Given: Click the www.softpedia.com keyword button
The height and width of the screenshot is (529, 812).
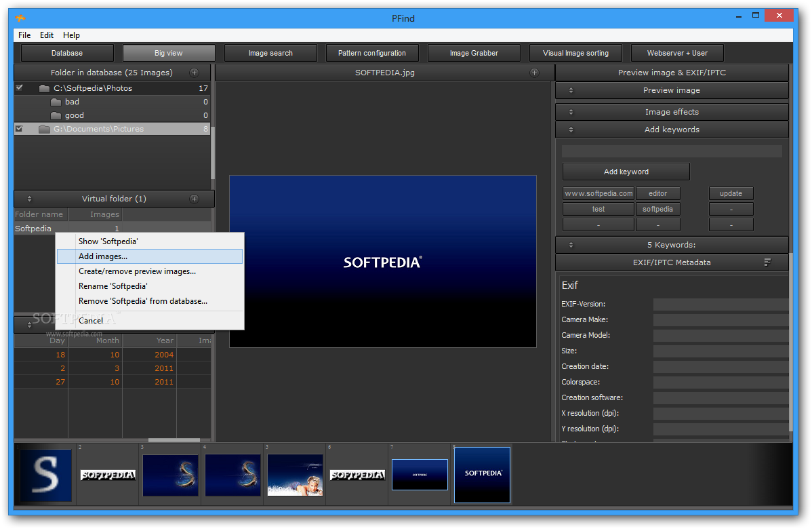Looking at the screenshot, I should [x=598, y=193].
